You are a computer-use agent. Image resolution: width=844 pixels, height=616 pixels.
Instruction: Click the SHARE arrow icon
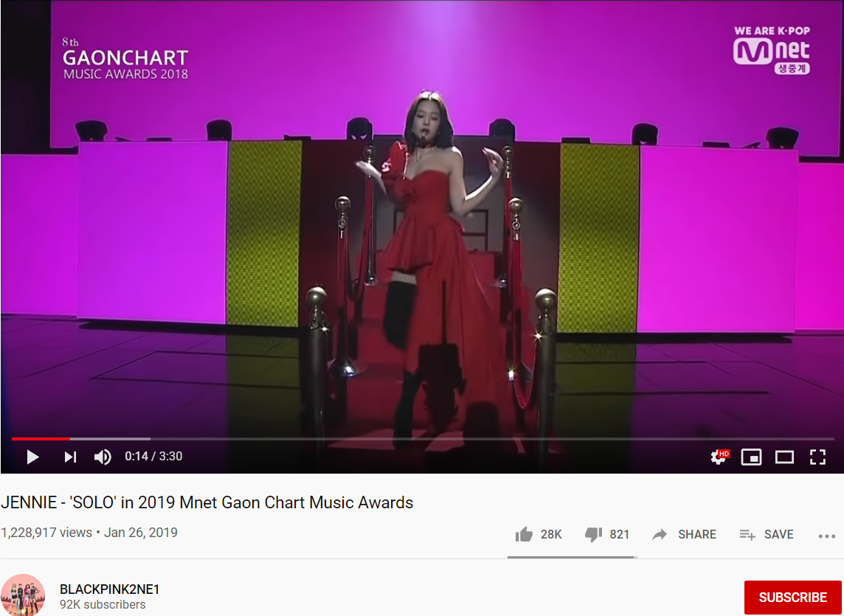click(660, 534)
